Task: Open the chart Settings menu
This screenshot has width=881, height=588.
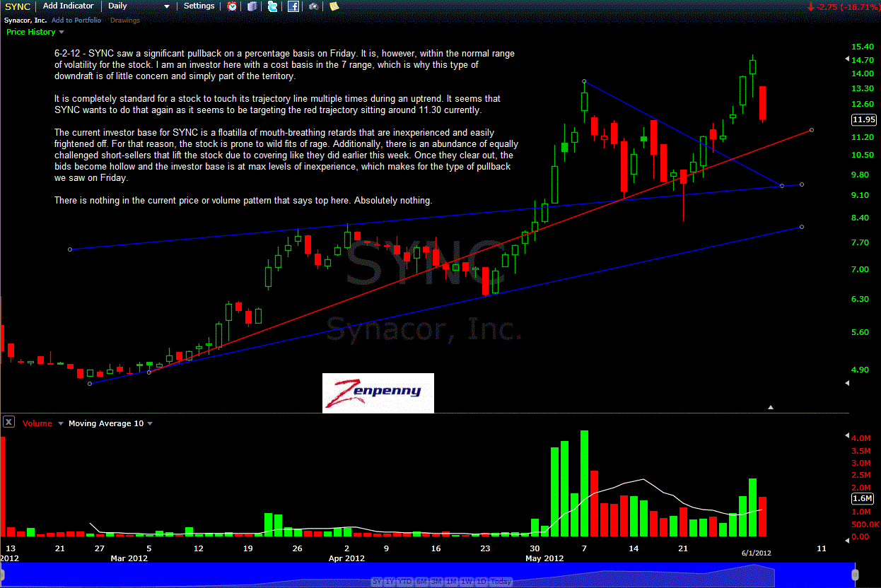Action: pos(199,6)
